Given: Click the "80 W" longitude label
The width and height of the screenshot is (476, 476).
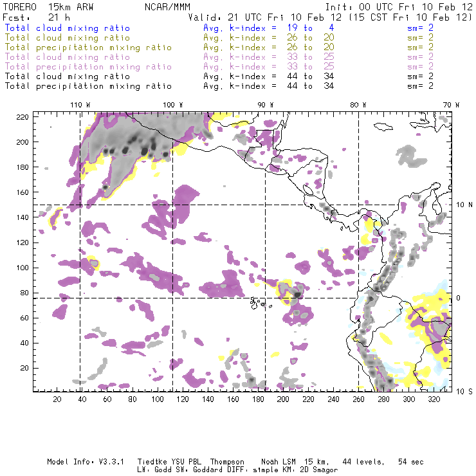Looking at the screenshot, I should click(x=358, y=105).
